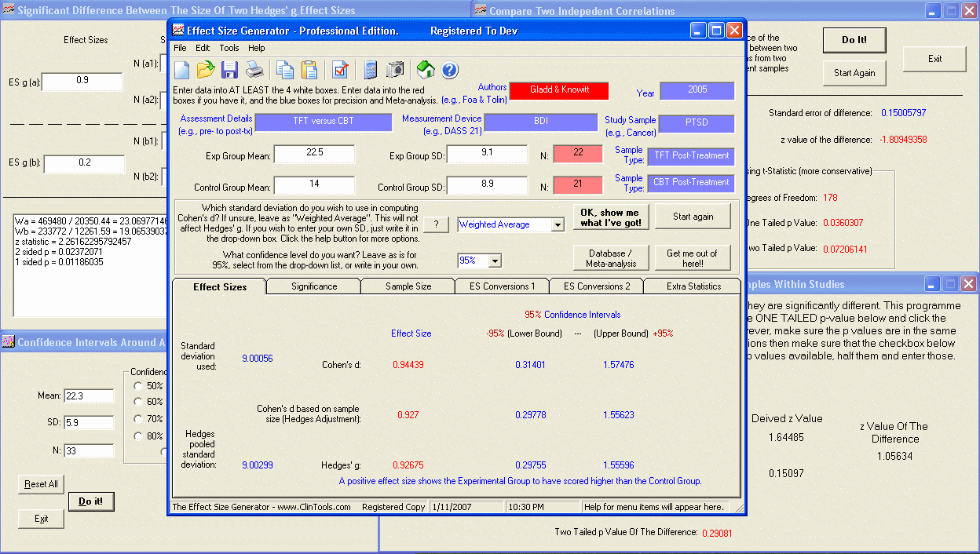This screenshot has width=980, height=554.
Task: Open the Weighted Average dropdown
Action: pos(558,225)
